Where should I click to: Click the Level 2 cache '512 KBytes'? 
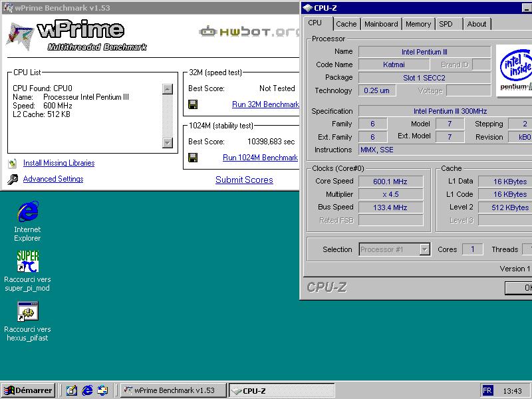pyautogui.click(x=505, y=207)
